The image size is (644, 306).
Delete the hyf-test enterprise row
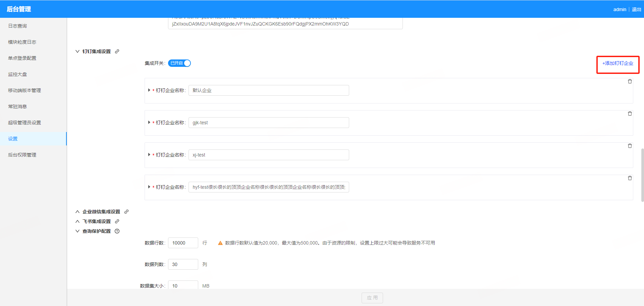tap(630, 178)
